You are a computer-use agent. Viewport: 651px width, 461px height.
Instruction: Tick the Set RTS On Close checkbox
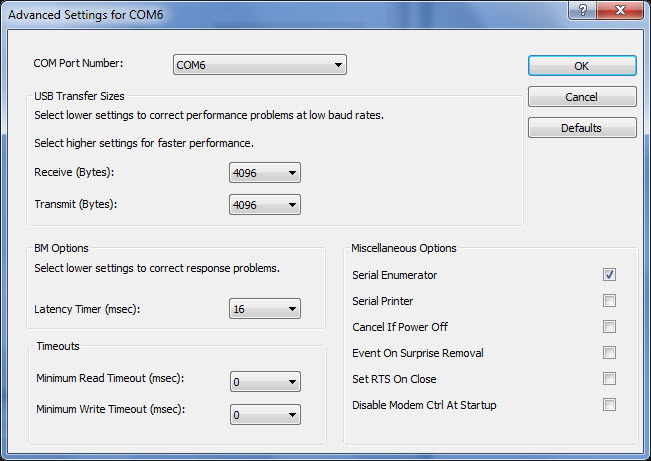tap(609, 378)
